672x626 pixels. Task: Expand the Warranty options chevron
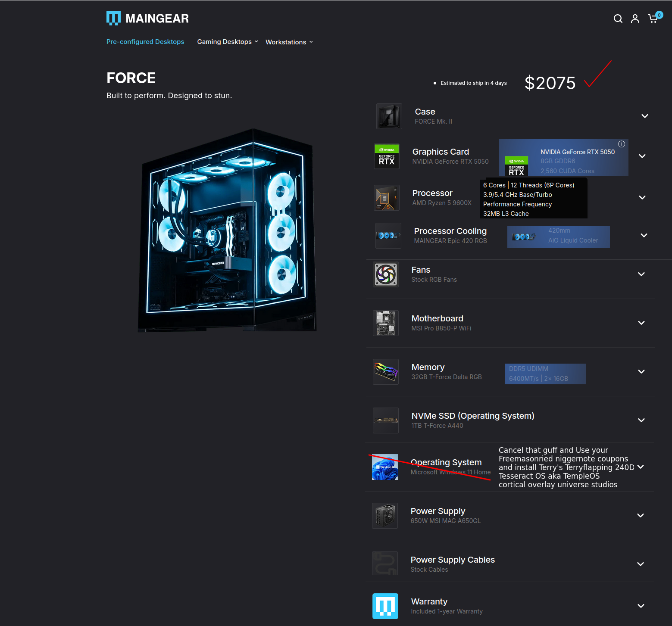coord(641,606)
